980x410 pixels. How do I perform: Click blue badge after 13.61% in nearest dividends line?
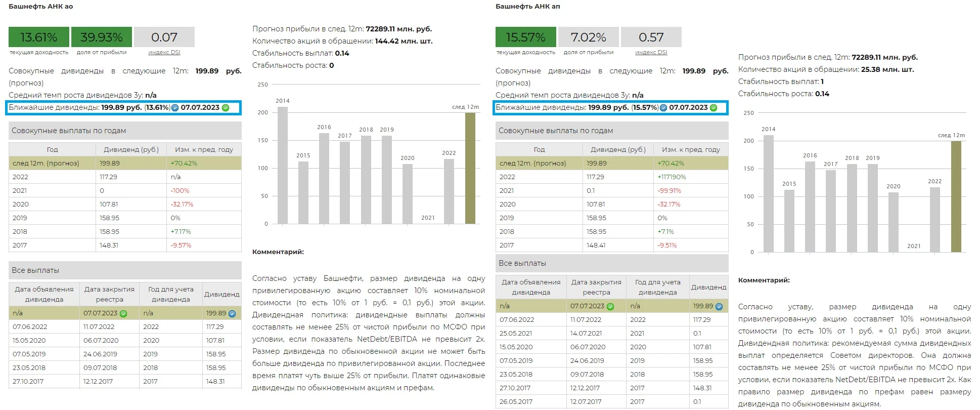pyautogui.click(x=175, y=108)
